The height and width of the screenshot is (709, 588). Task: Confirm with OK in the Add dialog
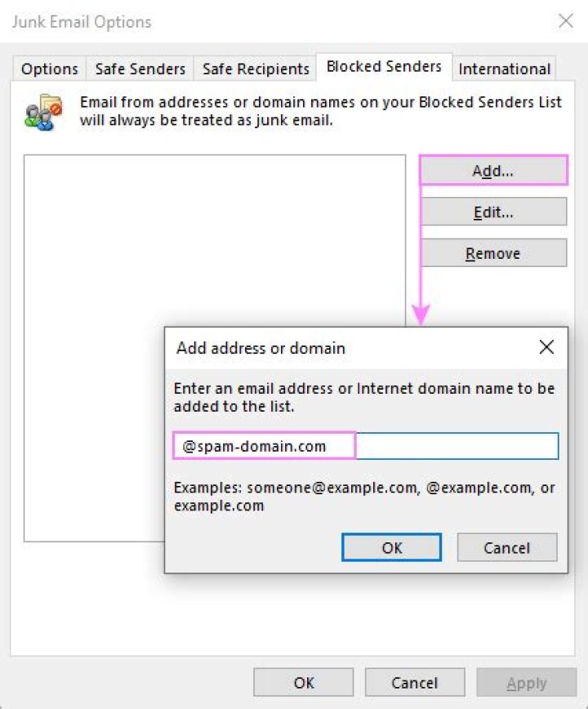pyautogui.click(x=391, y=547)
